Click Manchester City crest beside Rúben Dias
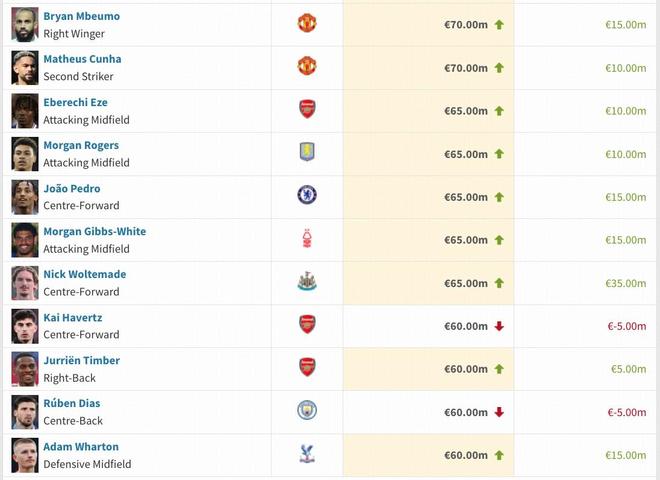Viewport: 660px width, 480px height. coord(307,410)
